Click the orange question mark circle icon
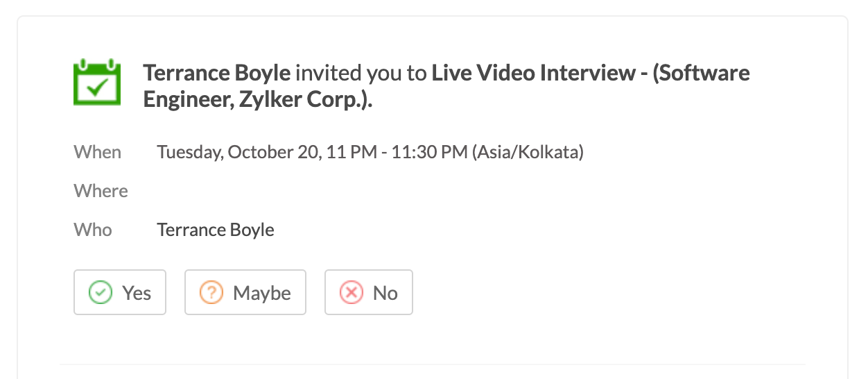The height and width of the screenshot is (379, 868). click(x=211, y=293)
